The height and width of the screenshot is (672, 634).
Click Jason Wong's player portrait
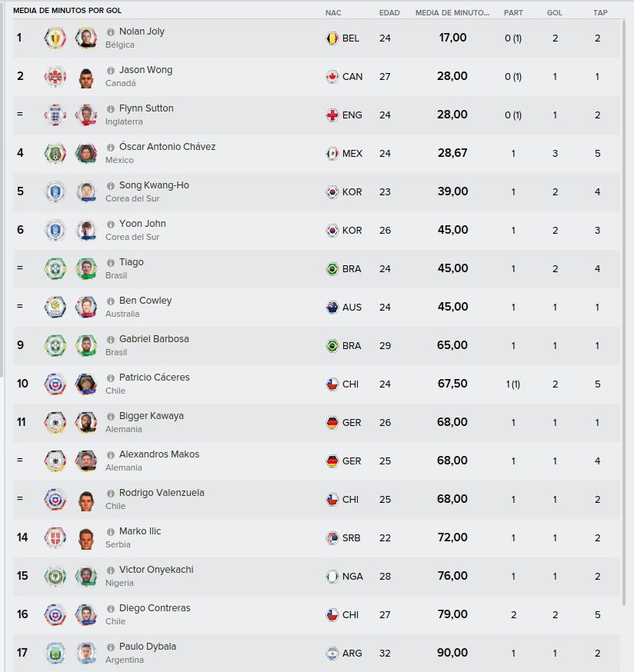click(x=86, y=77)
